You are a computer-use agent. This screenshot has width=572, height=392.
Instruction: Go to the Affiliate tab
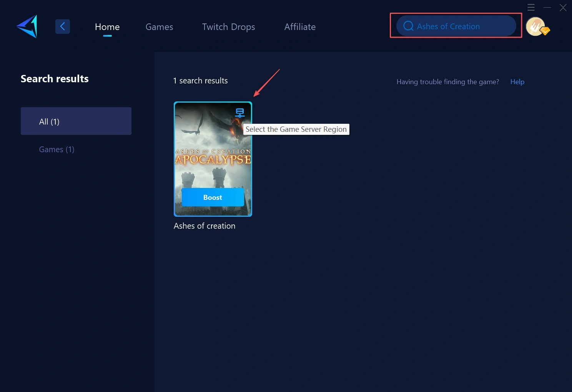click(x=300, y=27)
